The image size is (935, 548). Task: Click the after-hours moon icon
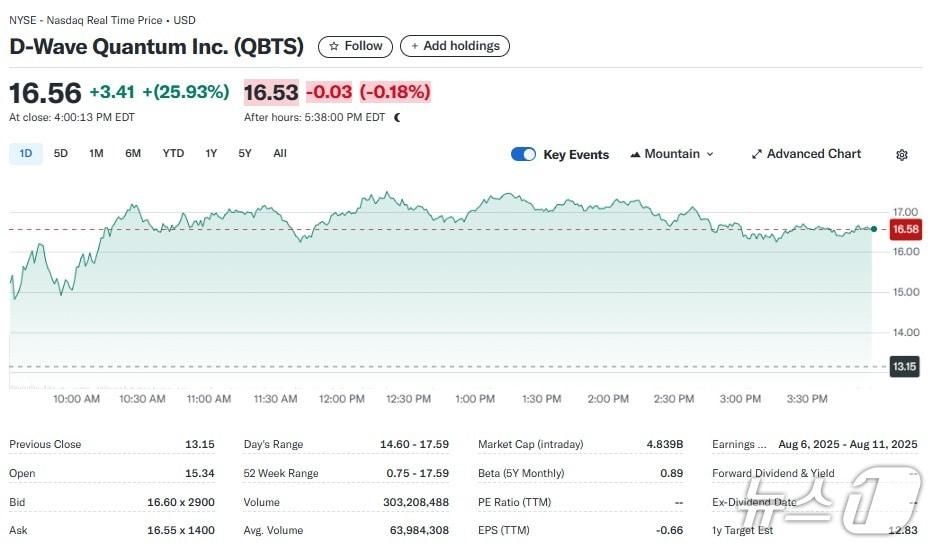coord(397,117)
